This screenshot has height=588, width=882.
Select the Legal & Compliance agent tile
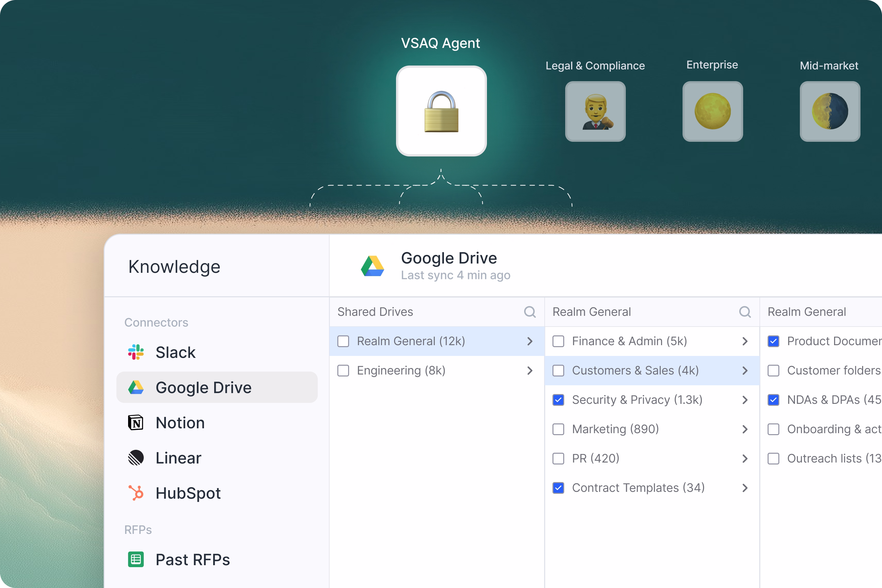pos(595,111)
